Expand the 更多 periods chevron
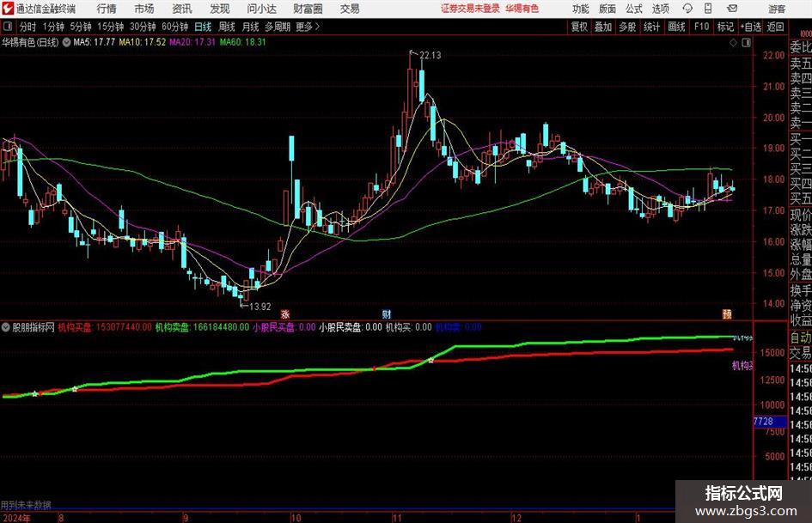Screen dimensions: 812x523 (317, 27)
